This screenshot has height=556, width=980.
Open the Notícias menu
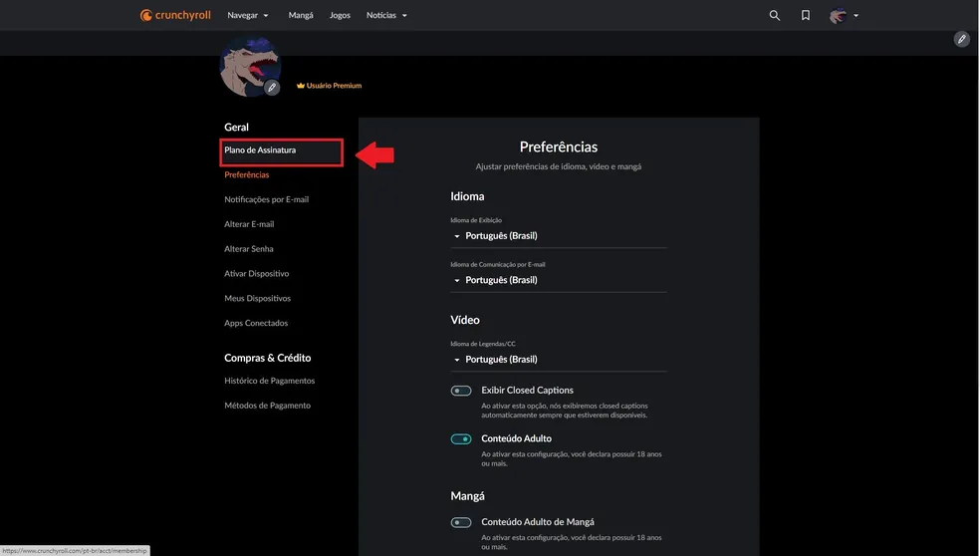pyautogui.click(x=386, y=16)
